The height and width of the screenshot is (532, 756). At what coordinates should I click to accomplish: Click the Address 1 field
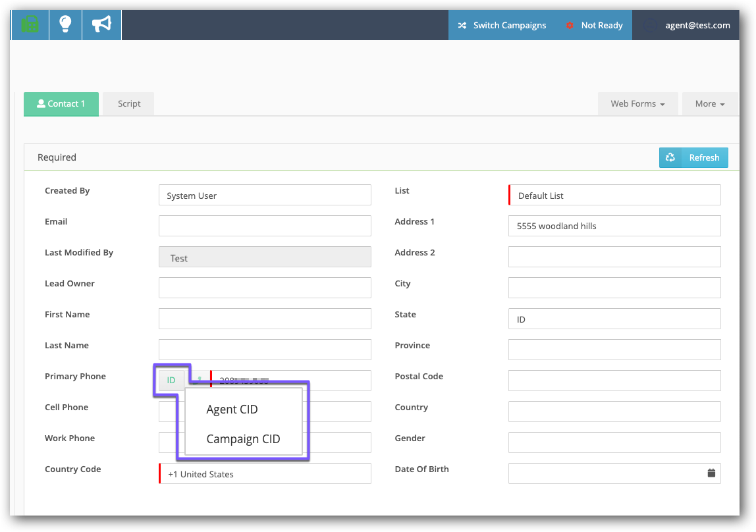click(x=614, y=226)
